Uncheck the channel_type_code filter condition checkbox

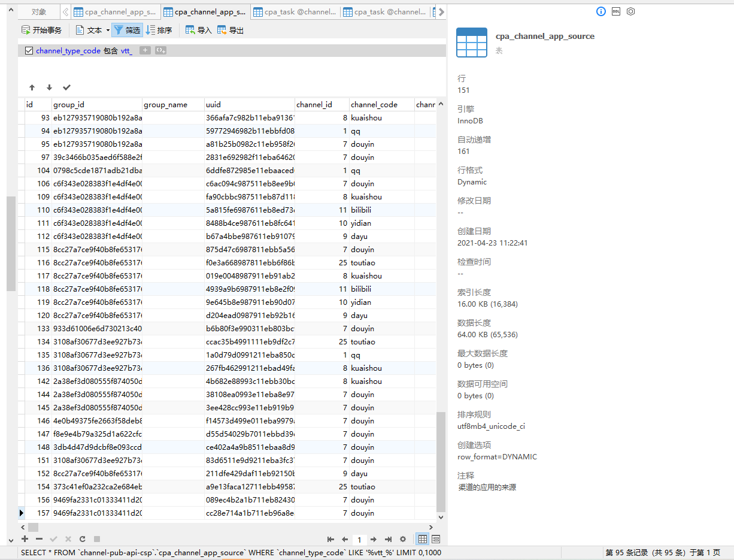[x=29, y=51]
